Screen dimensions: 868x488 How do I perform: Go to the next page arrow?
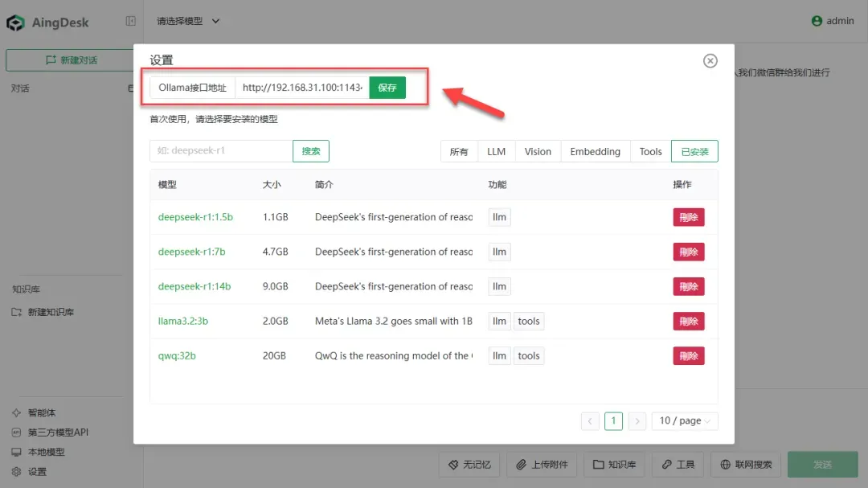pyautogui.click(x=637, y=421)
